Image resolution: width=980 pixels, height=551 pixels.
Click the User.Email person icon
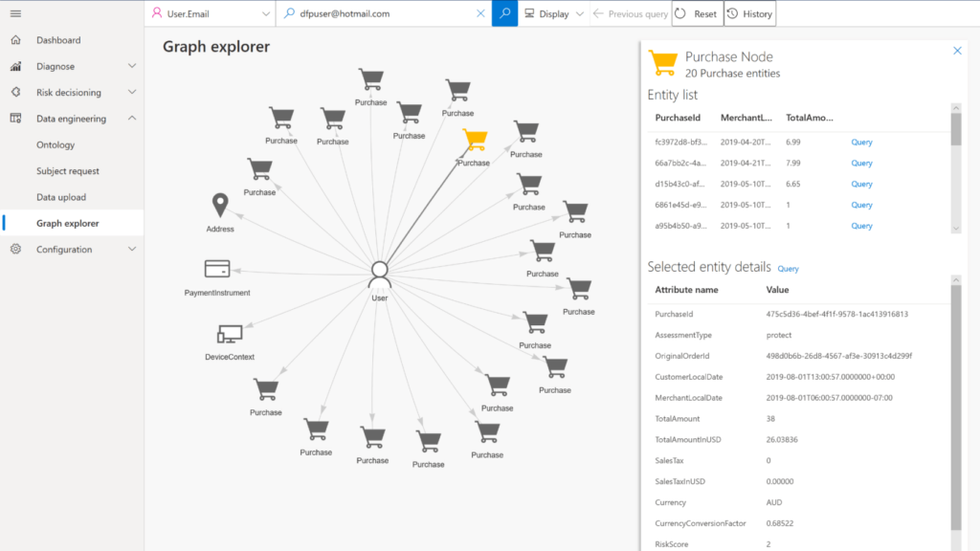pyautogui.click(x=157, y=13)
